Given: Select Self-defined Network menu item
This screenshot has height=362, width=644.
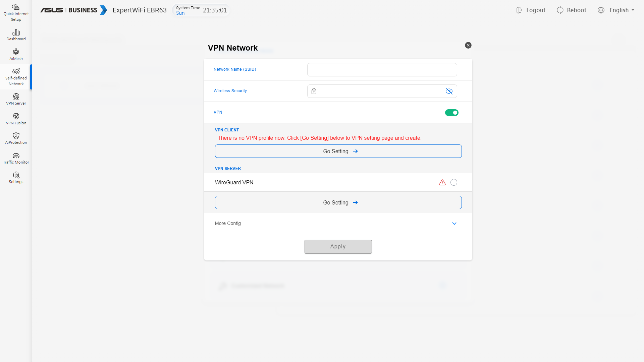Looking at the screenshot, I should 16,77.
